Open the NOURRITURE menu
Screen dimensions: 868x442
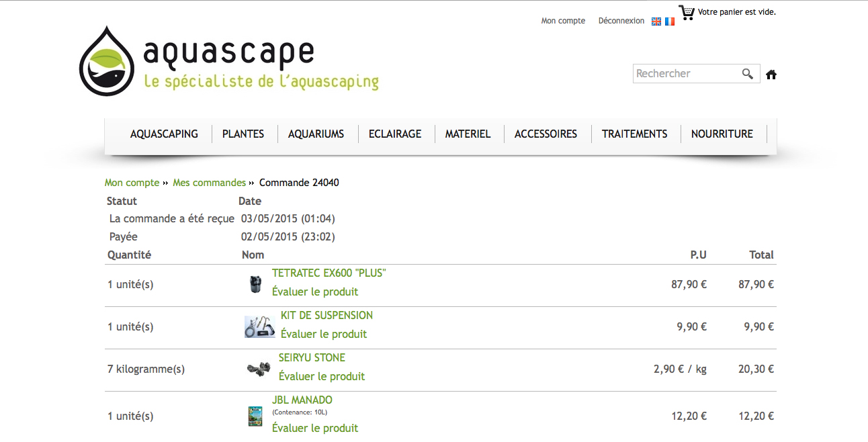[x=722, y=134]
